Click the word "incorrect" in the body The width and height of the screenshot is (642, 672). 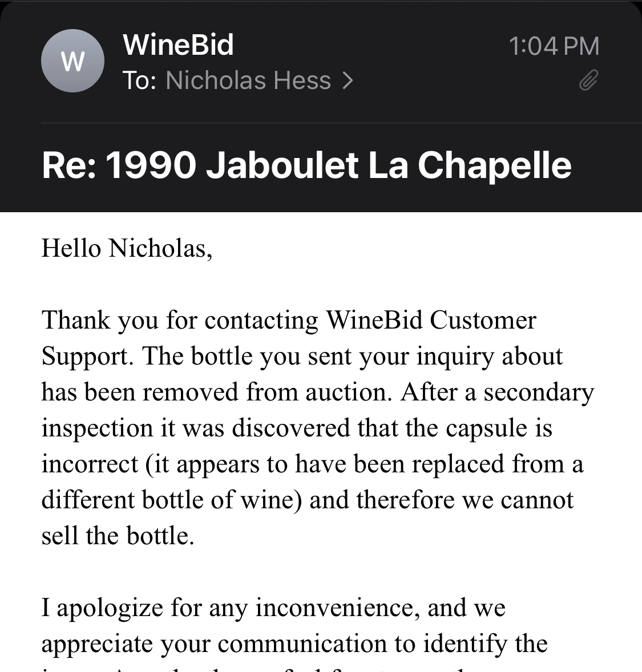coord(90,464)
